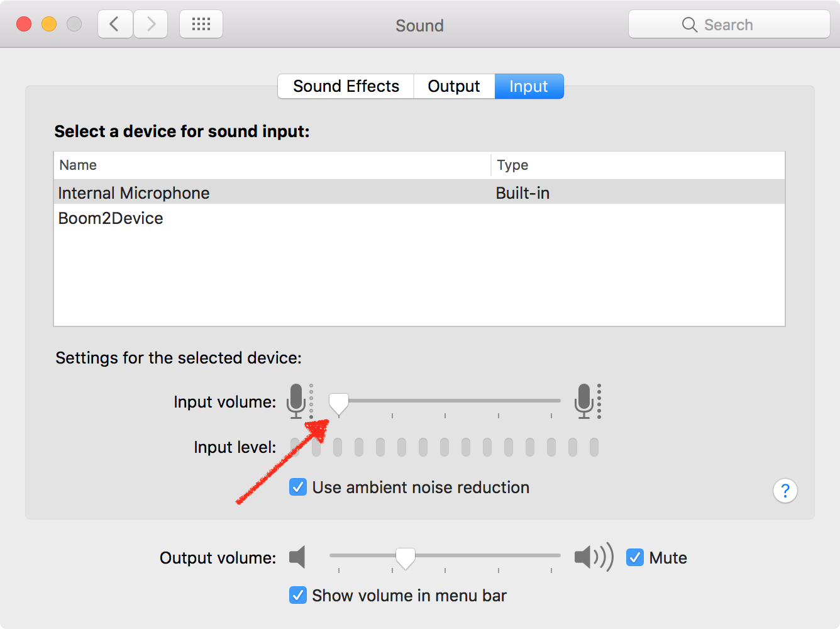Click the Help question mark button
Viewport: 840px width, 629px height.
pyautogui.click(x=785, y=491)
